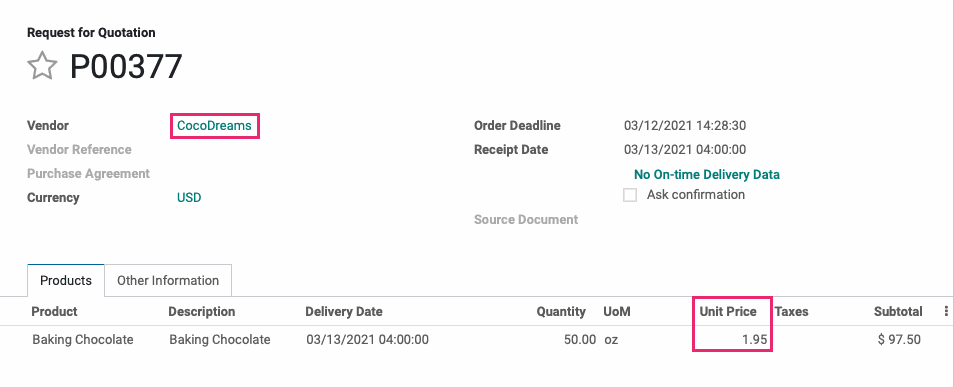Click the Order Deadline date value

(685, 126)
